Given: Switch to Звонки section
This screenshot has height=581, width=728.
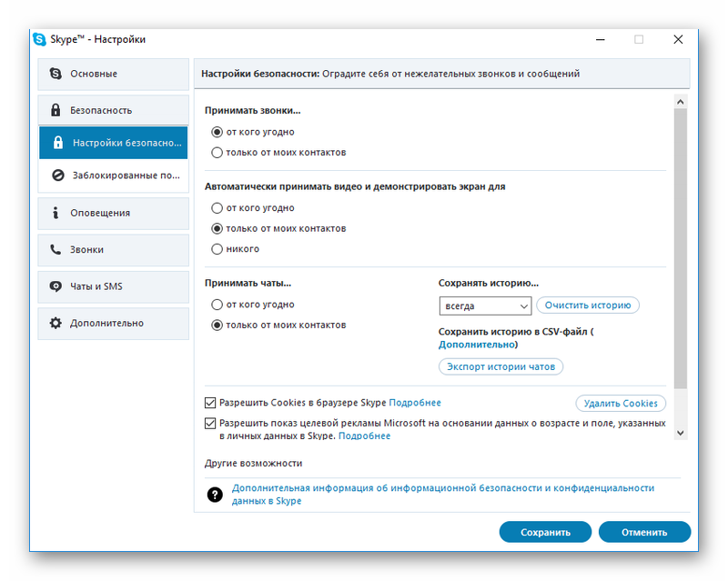Looking at the screenshot, I should coord(113,250).
